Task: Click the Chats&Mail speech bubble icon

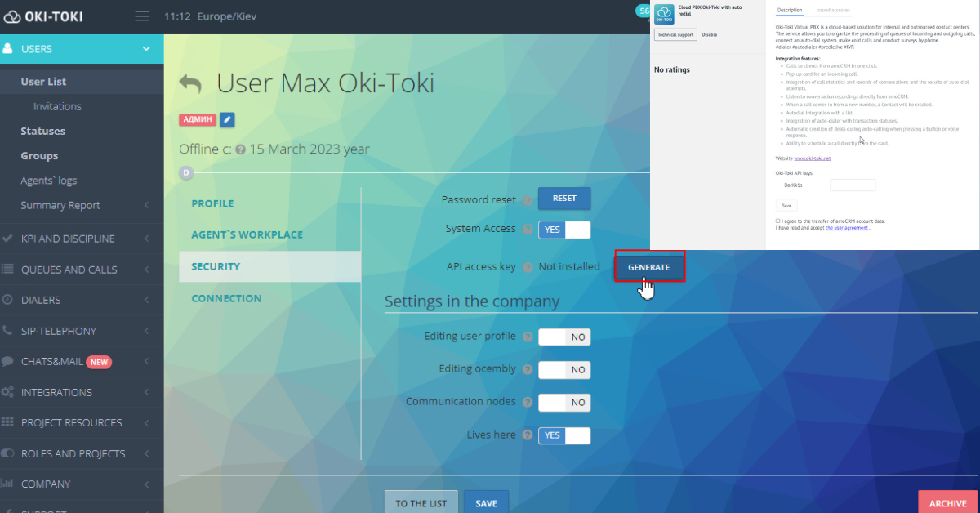Action: point(7,361)
